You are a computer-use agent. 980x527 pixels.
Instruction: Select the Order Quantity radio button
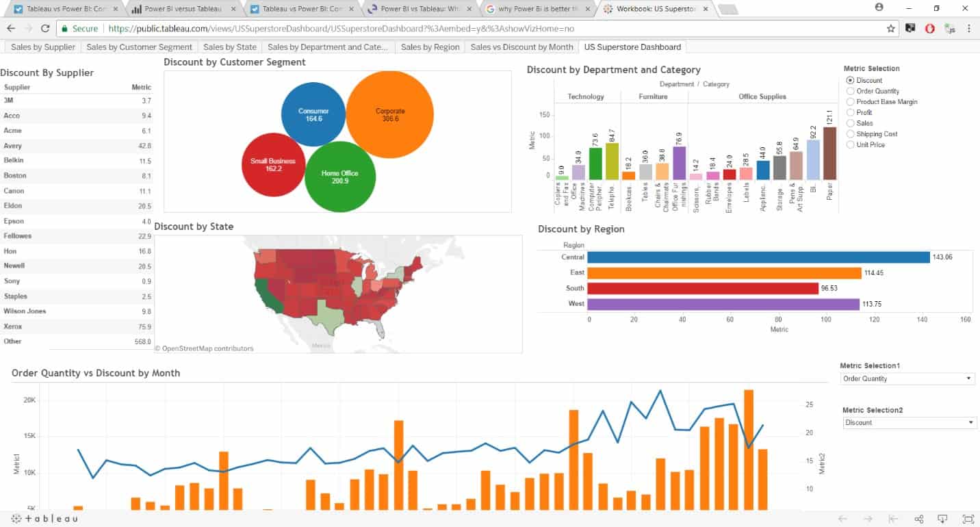pyautogui.click(x=850, y=91)
